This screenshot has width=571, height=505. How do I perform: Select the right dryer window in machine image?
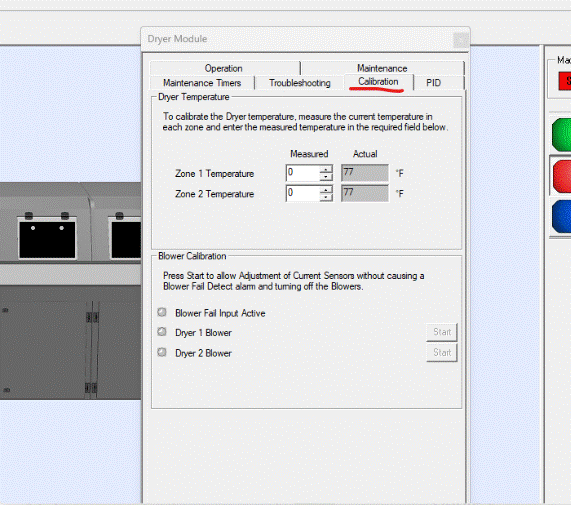tap(126, 240)
